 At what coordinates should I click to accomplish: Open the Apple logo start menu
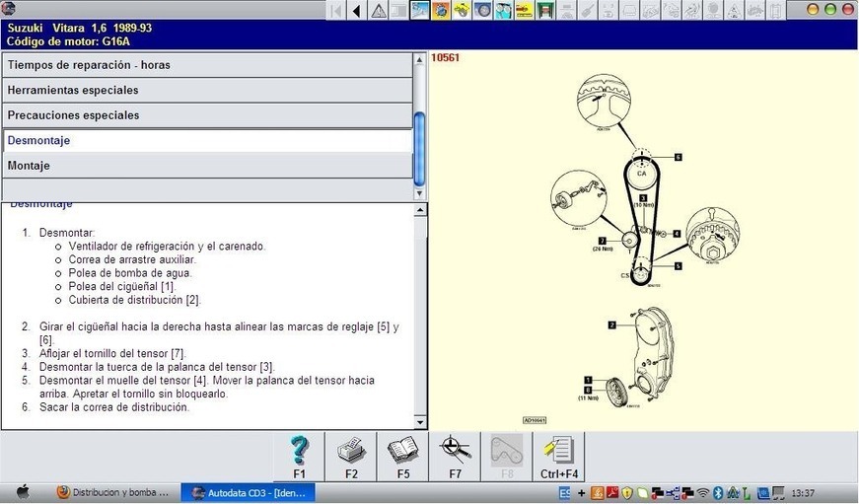pyautogui.click(x=22, y=492)
